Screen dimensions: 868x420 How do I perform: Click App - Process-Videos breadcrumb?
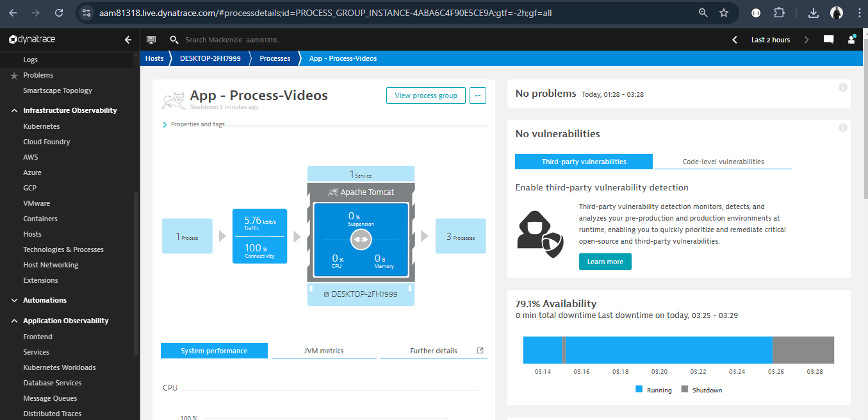(343, 58)
